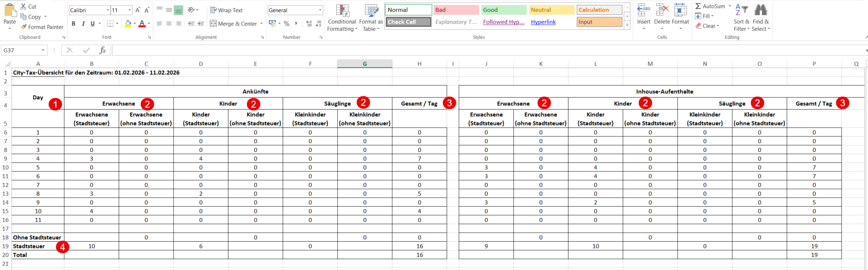This screenshot has height=270, width=868.
Task: Click the Insert Function fx icon
Action: (x=103, y=50)
